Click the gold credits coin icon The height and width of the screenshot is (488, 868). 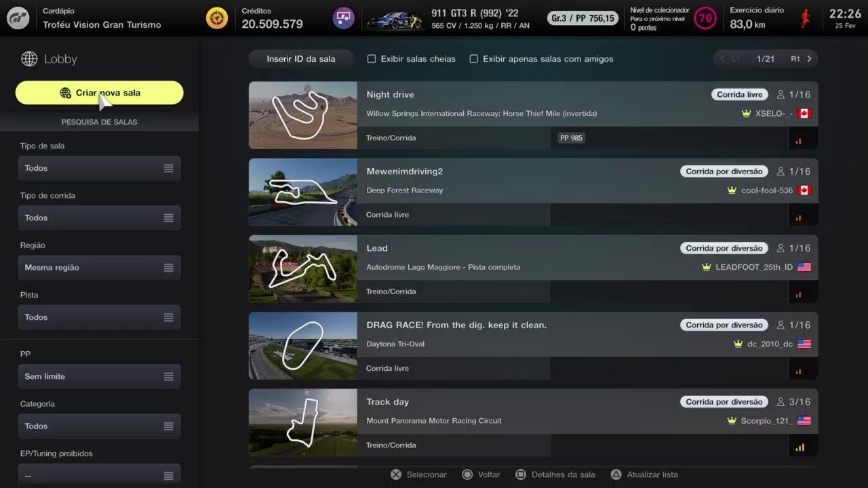(x=217, y=18)
